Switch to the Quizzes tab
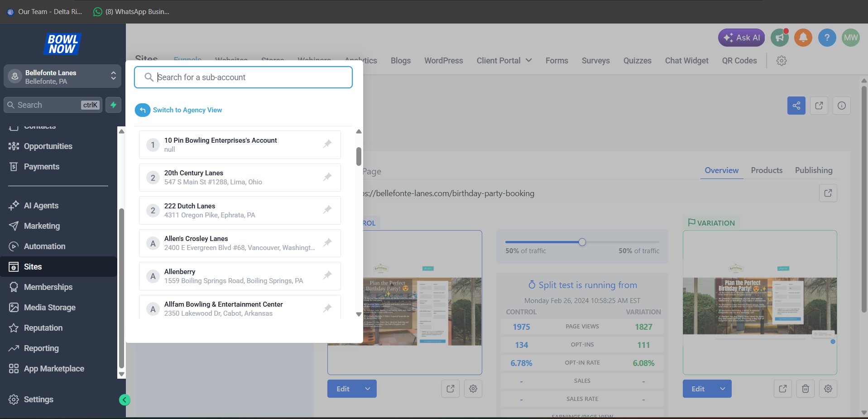This screenshot has width=868, height=419. tap(638, 61)
